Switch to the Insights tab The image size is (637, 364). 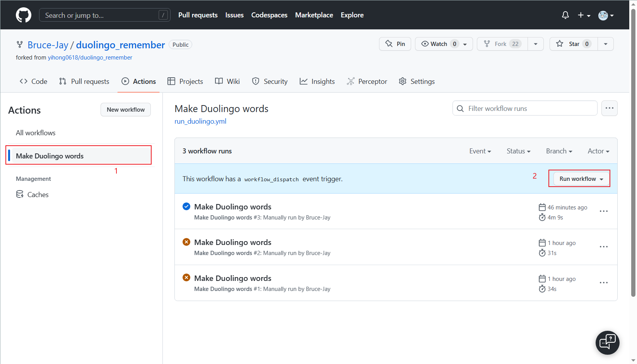[317, 82]
